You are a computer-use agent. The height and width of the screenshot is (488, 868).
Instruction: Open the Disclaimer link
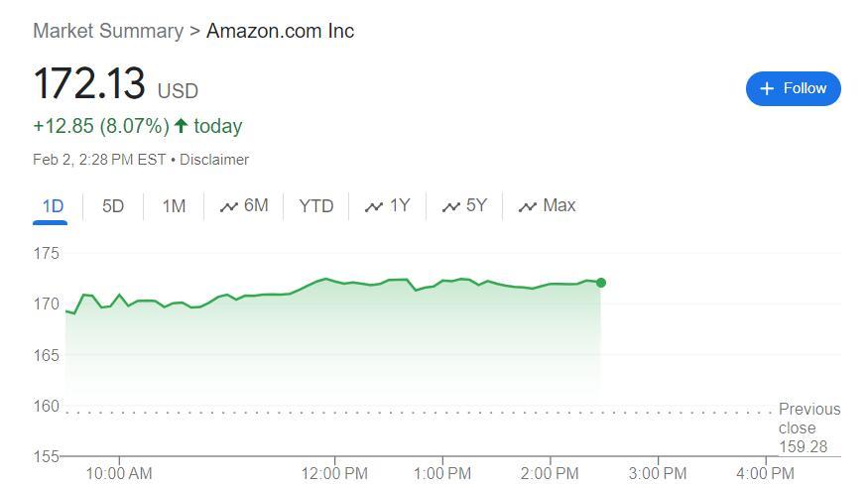214,160
